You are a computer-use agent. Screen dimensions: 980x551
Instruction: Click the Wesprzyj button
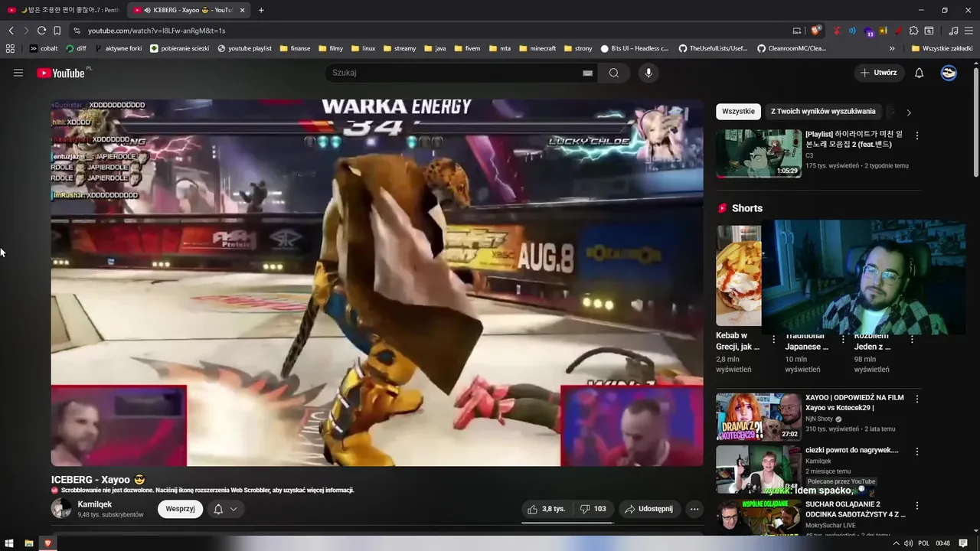click(180, 509)
